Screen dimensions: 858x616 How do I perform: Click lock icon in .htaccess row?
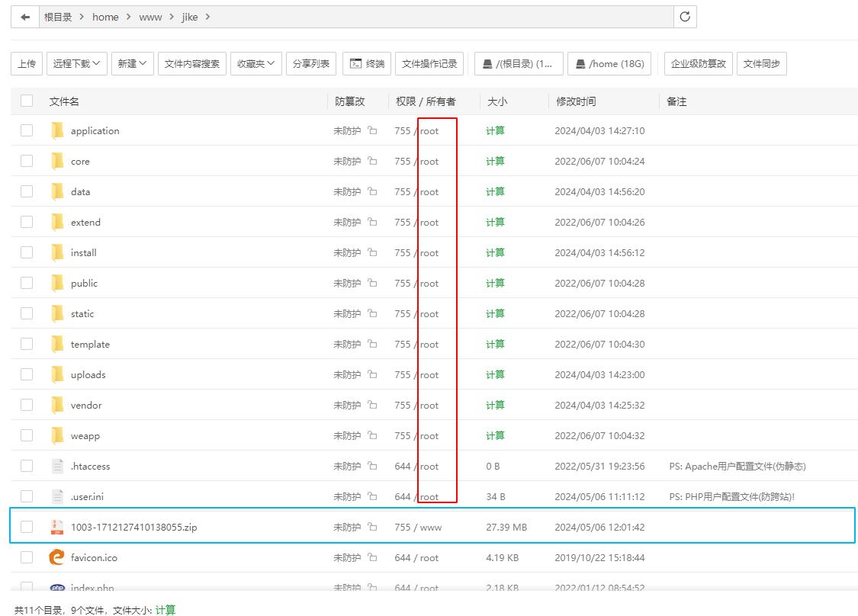373,466
